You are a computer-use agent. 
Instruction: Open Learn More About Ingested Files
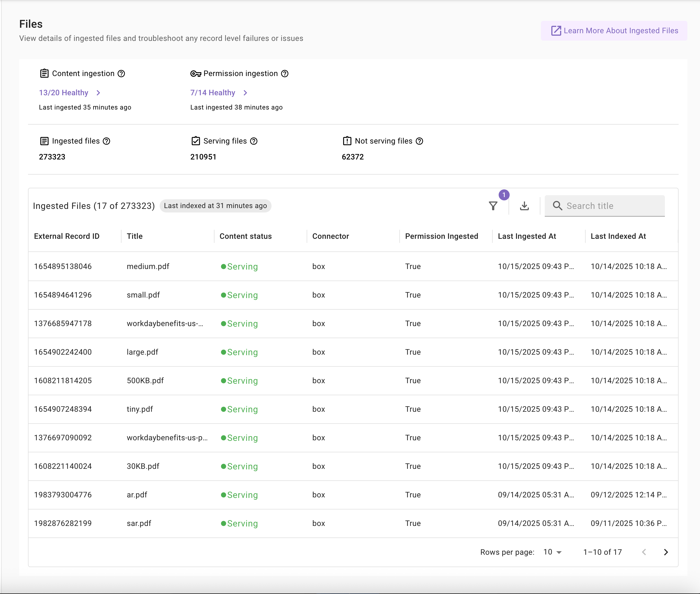(x=614, y=31)
